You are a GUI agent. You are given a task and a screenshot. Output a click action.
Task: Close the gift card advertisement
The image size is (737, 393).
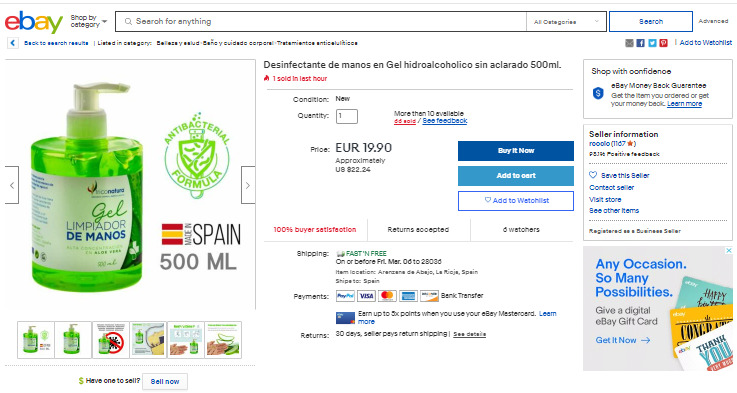point(729,251)
